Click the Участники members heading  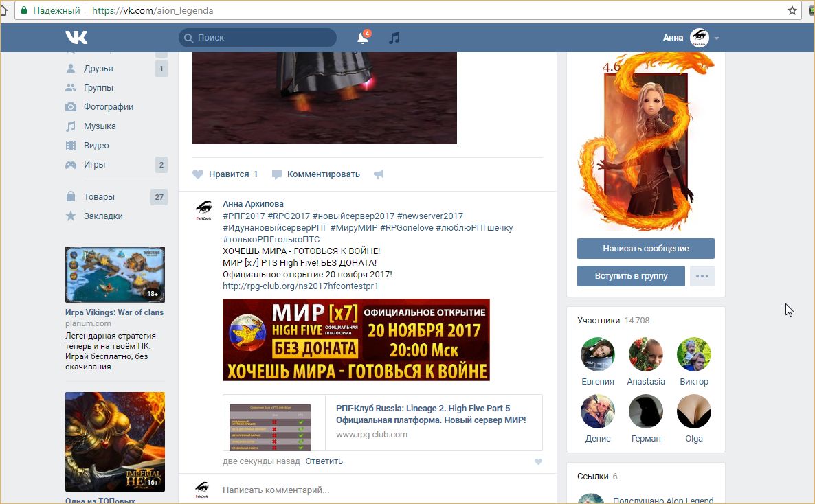pos(599,321)
